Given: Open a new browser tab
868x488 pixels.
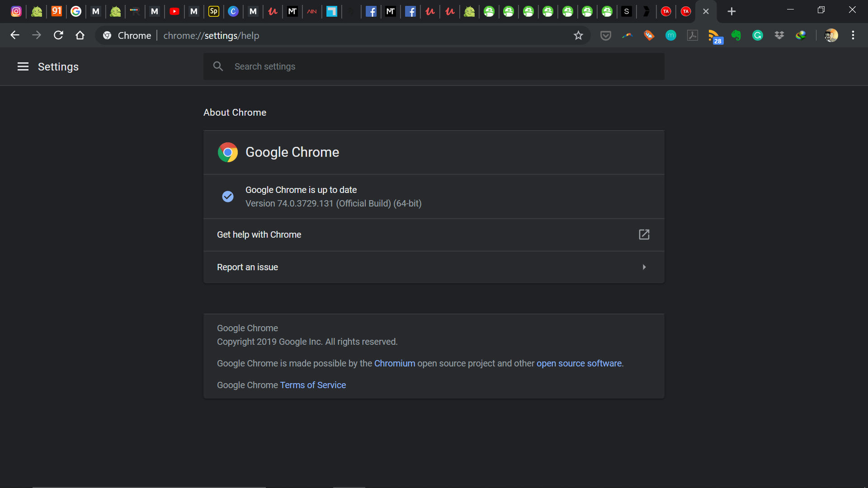Looking at the screenshot, I should [x=732, y=11].
